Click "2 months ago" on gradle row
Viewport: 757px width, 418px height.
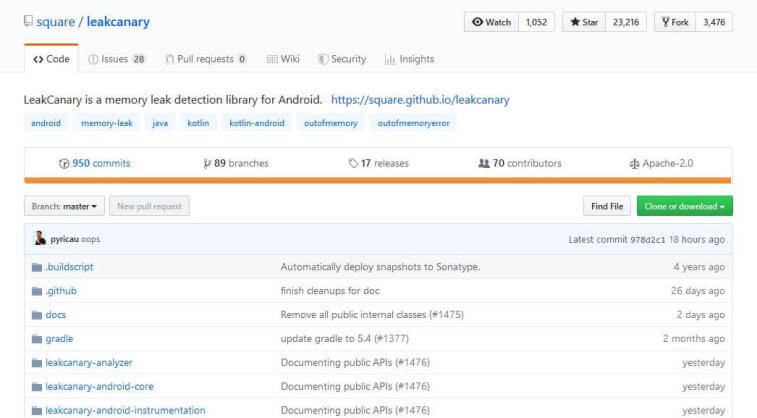(x=694, y=339)
